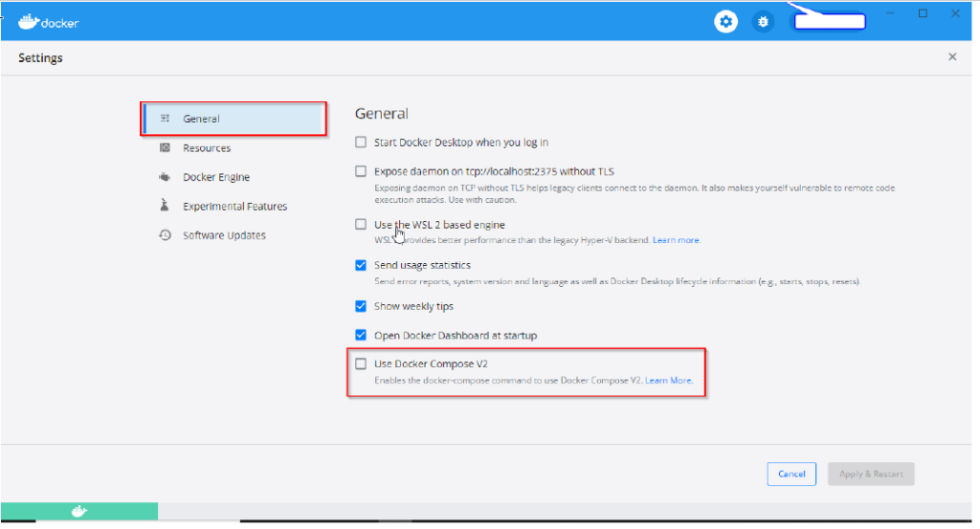
Task: Close the Settings panel with X
Action: point(952,57)
